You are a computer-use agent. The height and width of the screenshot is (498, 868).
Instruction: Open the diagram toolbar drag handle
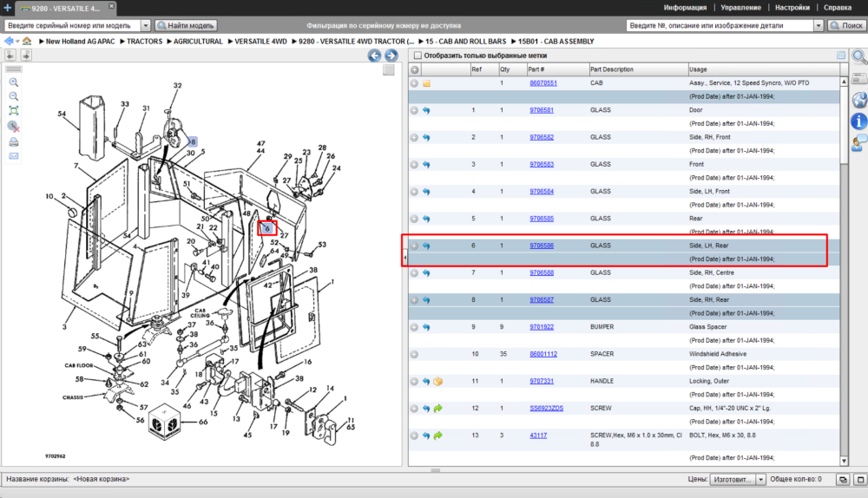(x=14, y=69)
